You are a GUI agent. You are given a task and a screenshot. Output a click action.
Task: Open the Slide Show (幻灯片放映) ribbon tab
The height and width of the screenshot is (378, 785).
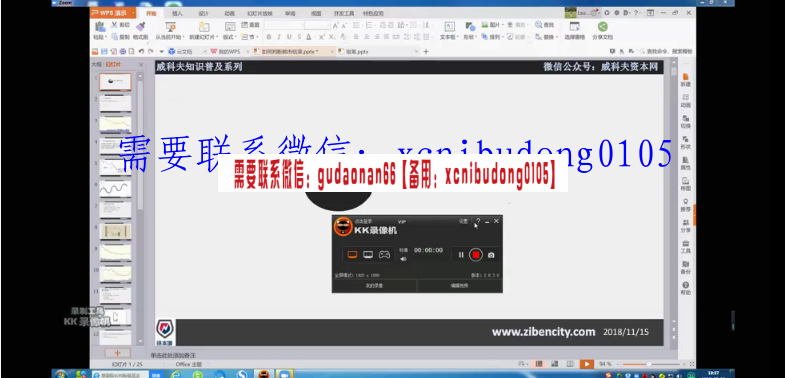tap(260, 14)
